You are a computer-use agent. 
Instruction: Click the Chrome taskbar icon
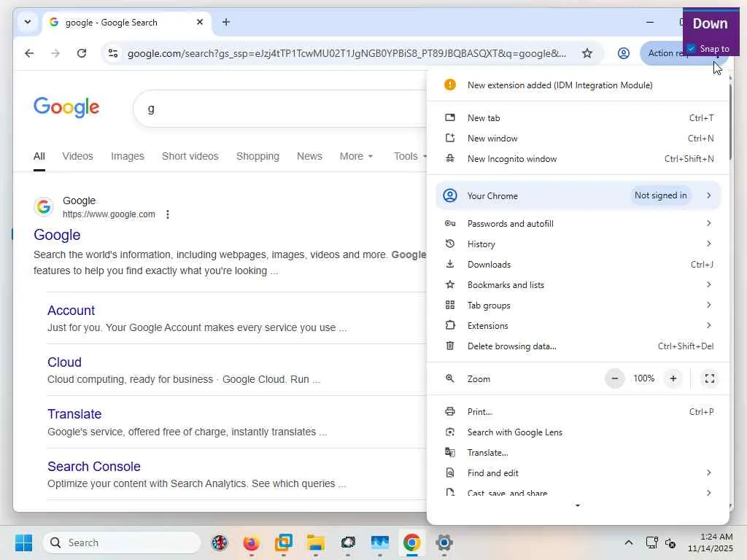pos(411,542)
